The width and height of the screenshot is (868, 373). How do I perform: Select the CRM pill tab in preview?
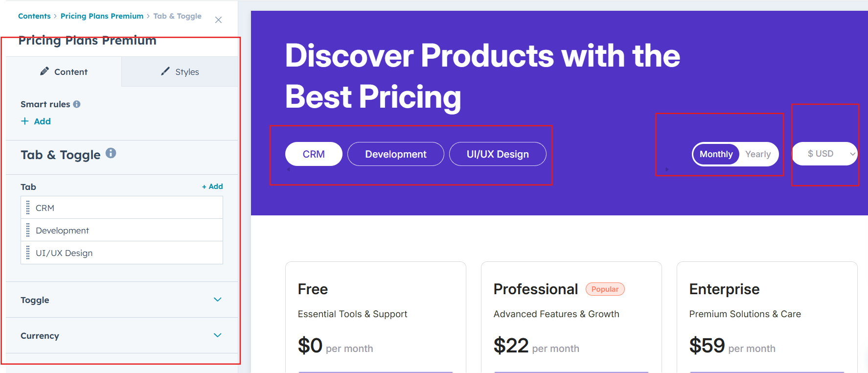[314, 154]
